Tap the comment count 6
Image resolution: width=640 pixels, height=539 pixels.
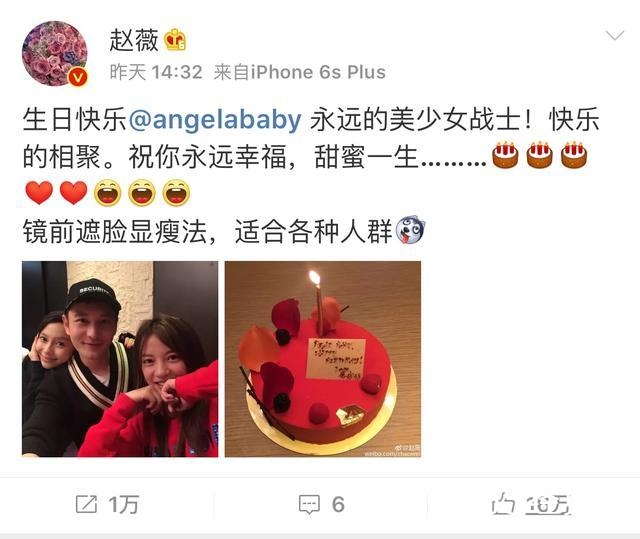click(x=338, y=505)
